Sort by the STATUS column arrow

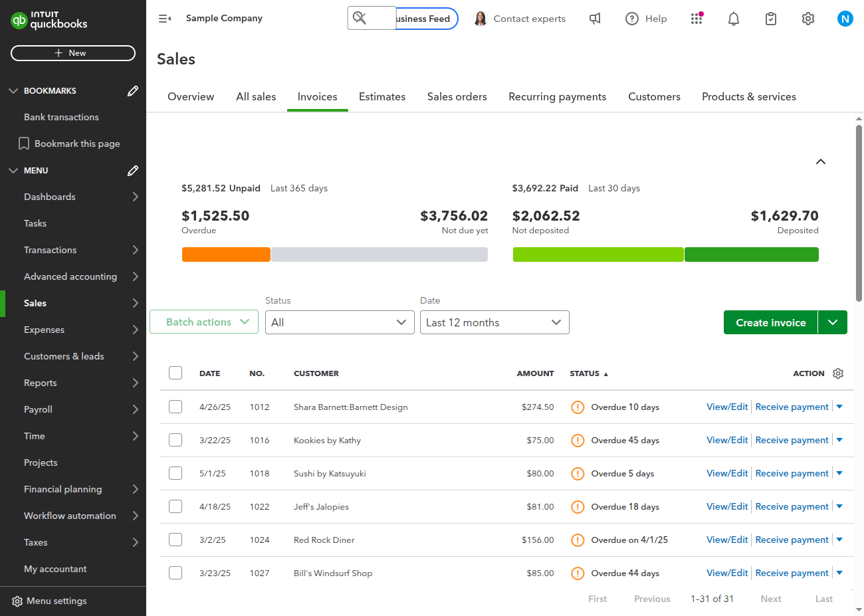click(x=605, y=374)
